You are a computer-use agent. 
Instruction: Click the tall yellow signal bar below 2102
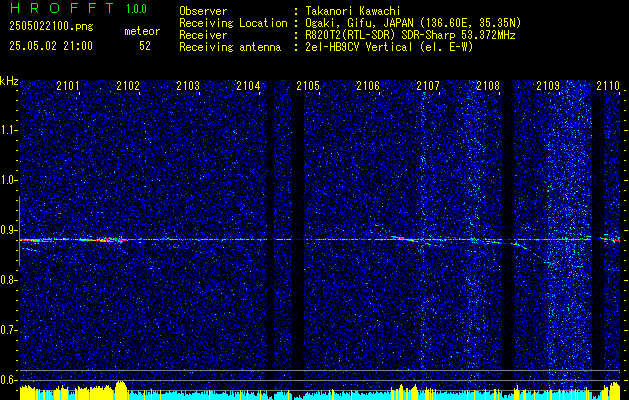pyautogui.click(x=121, y=389)
